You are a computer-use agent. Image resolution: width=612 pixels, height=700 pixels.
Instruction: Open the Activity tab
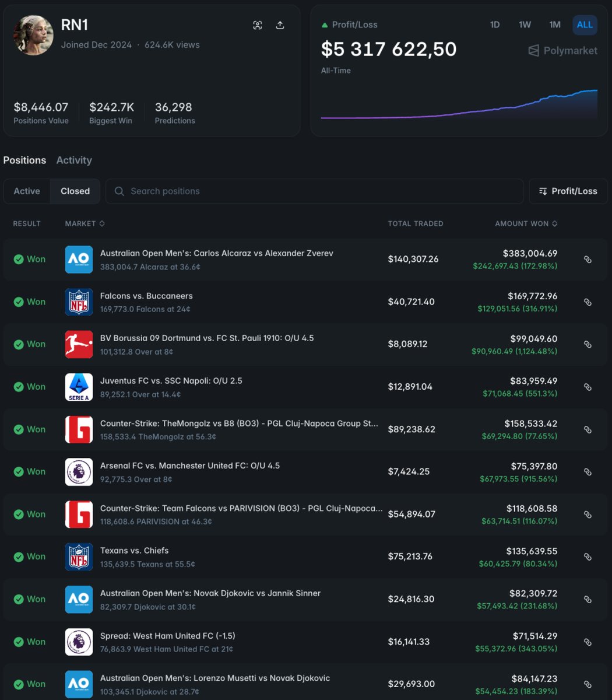click(x=74, y=160)
